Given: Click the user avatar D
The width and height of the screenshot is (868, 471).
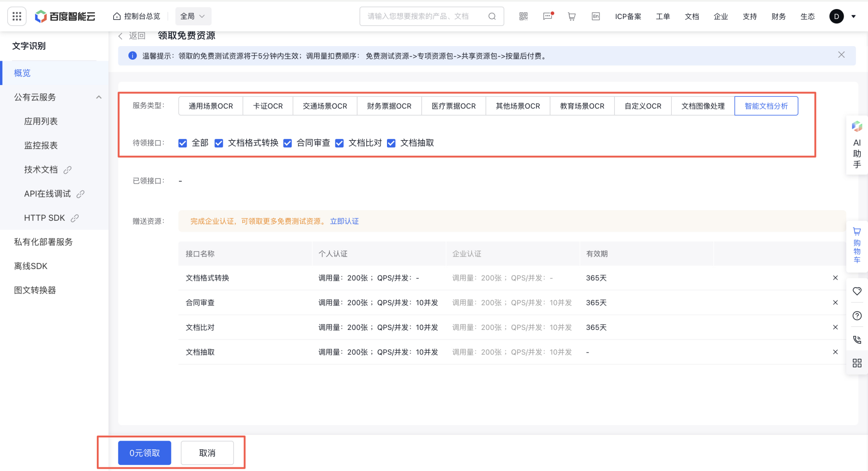Looking at the screenshot, I should (836, 16).
